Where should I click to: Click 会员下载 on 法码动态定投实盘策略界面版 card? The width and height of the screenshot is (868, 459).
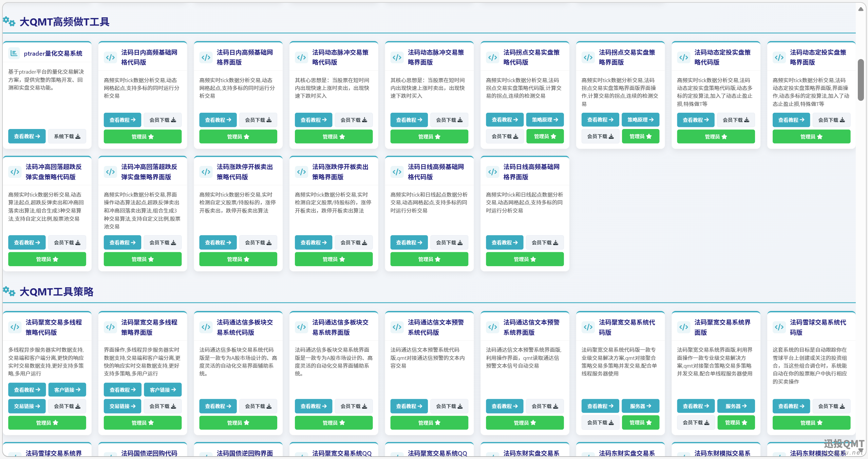pos(831,120)
